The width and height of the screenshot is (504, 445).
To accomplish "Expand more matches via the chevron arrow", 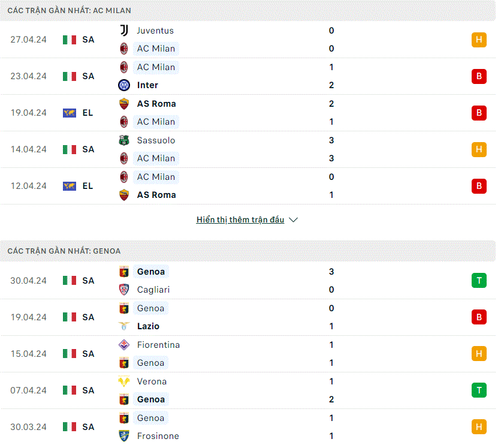I will point(294,220).
